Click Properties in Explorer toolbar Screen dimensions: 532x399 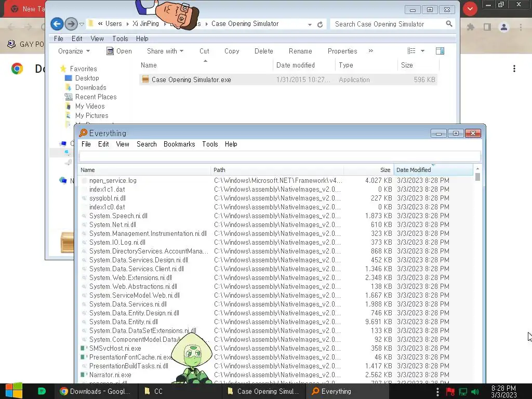pos(342,51)
